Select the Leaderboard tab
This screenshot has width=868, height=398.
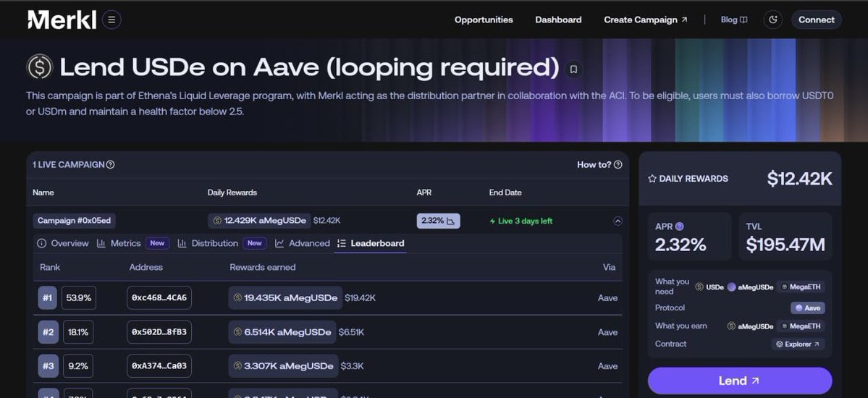[x=371, y=243]
